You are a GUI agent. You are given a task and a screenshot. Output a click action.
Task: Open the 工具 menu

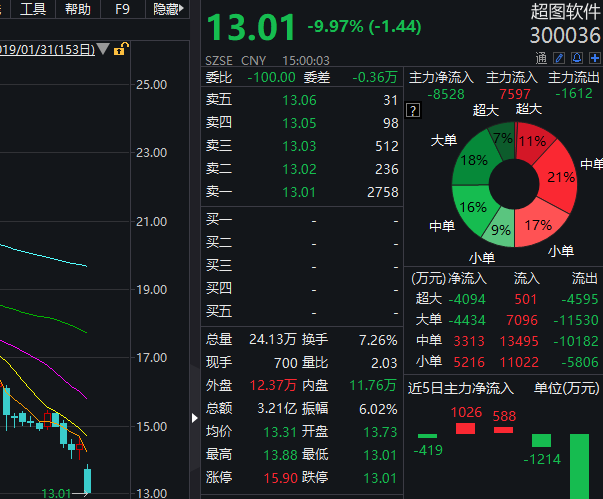click(33, 9)
